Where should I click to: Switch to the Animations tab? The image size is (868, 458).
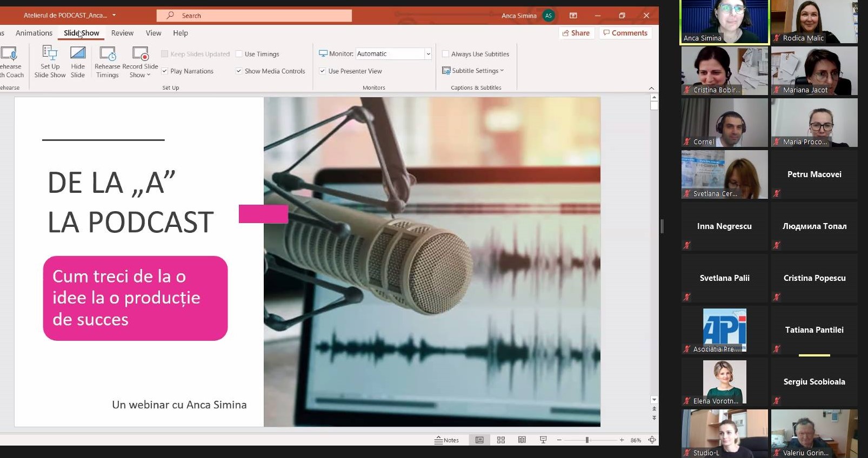click(34, 33)
